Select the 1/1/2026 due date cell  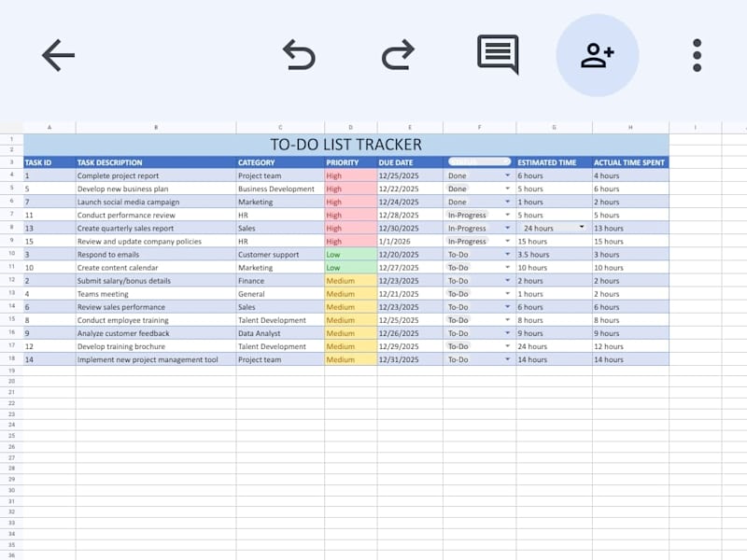(x=410, y=242)
